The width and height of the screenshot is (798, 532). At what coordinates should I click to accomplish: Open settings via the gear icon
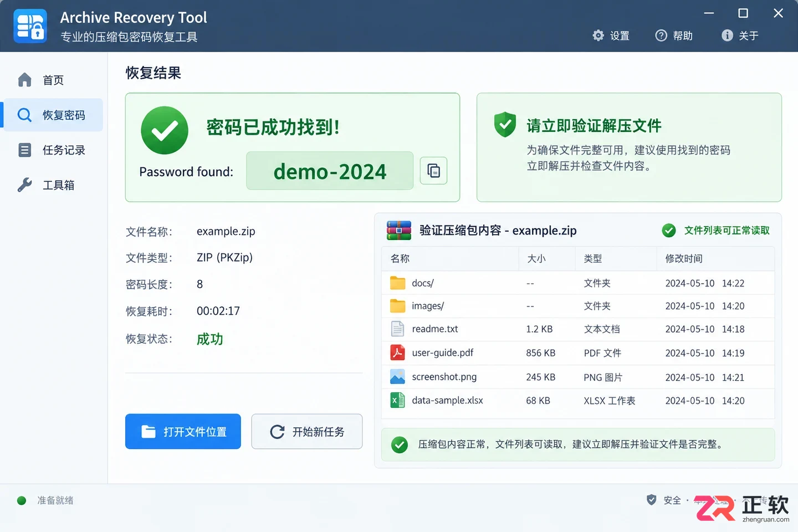598,35
